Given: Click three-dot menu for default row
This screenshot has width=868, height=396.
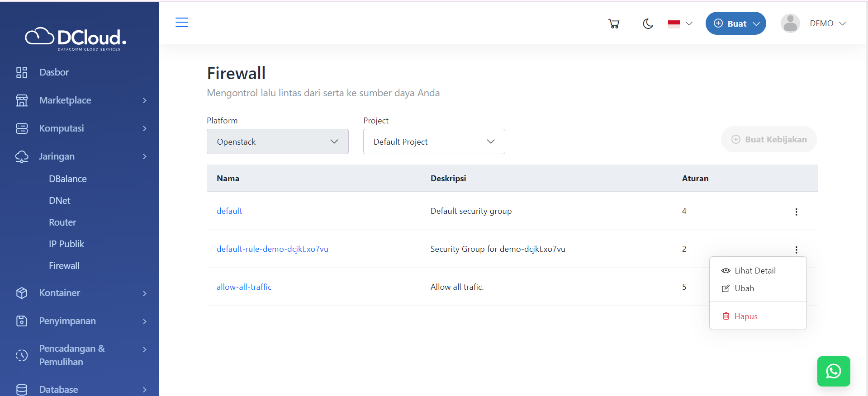Looking at the screenshot, I should (796, 212).
